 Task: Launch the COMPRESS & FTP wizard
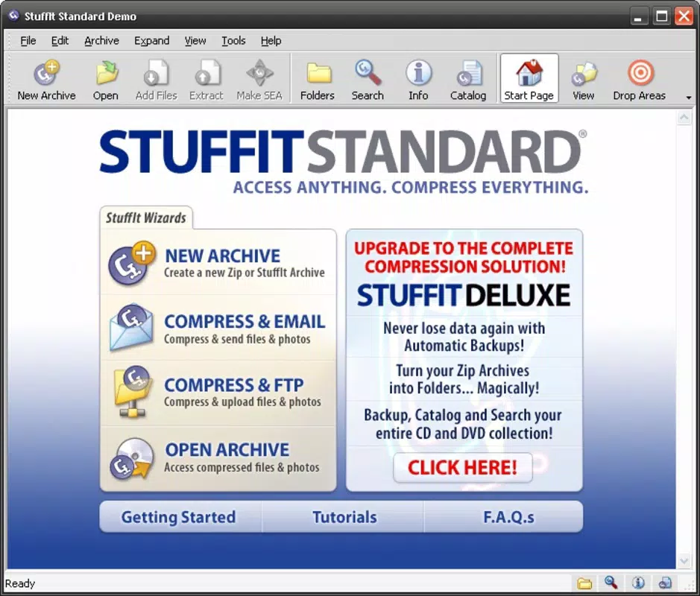(234, 385)
